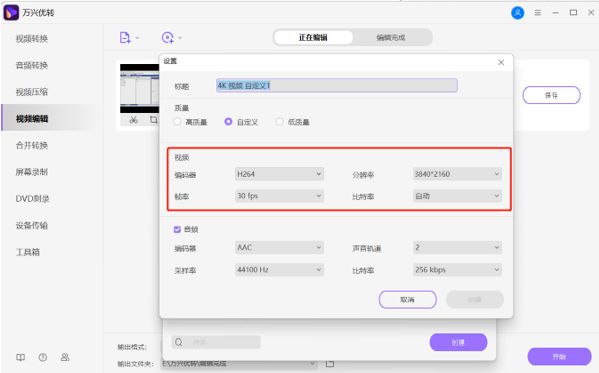Open the help book icon at bottom left
Image resolution: width=599 pixels, height=373 pixels.
point(20,357)
